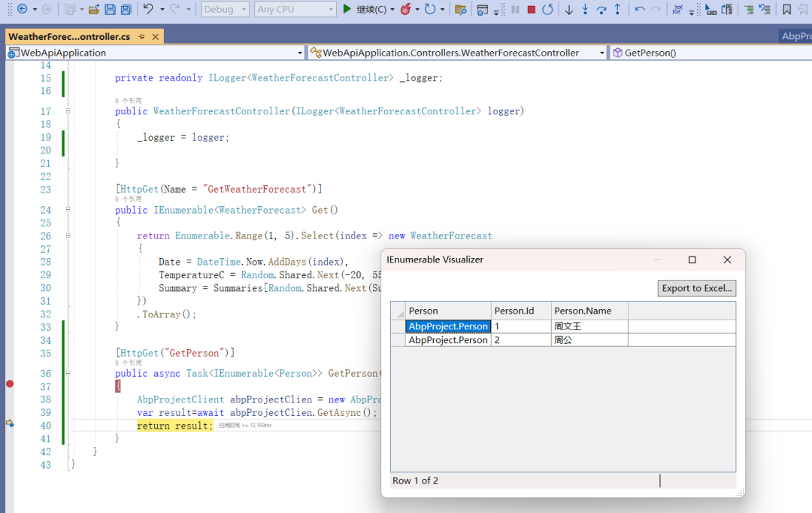Open the Debug configuration dropdown
The height and width of the screenshot is (513, 812).
pyautogui.click(x=226, y=9)
